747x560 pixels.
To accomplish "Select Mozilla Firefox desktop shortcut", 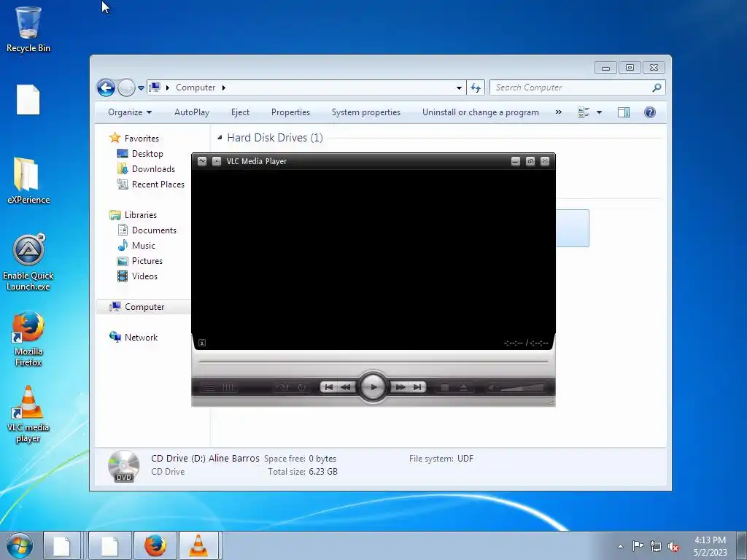I will click(28, 339).
